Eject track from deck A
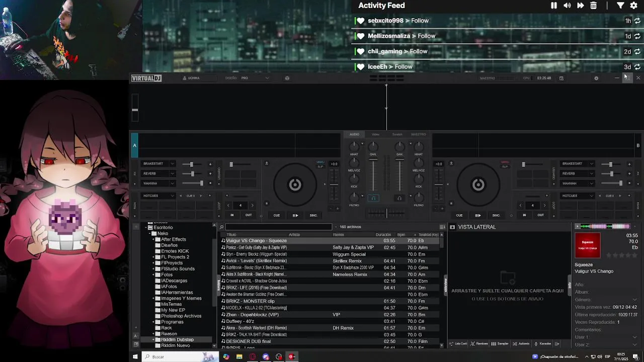This screenshot has height=362, width=644. click(x=267, y=163)
